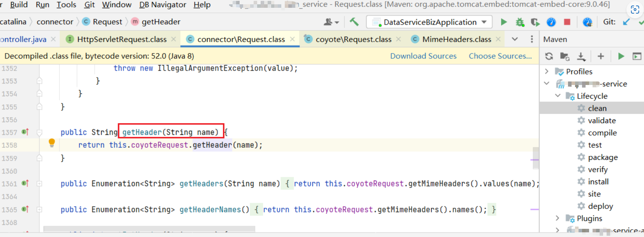
Task: Click the implements gutter icon on line 1365
Action: [x=25, y=209]
